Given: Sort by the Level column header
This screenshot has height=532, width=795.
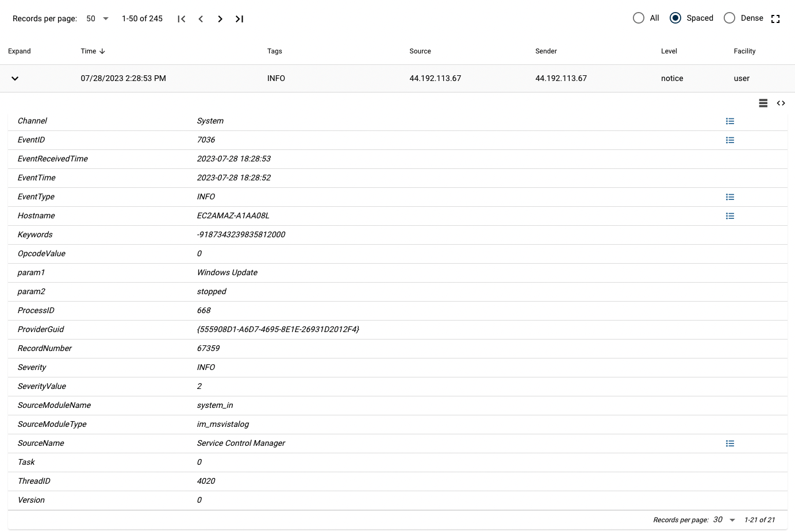Looking at the screenshot, I should point(669,51).
